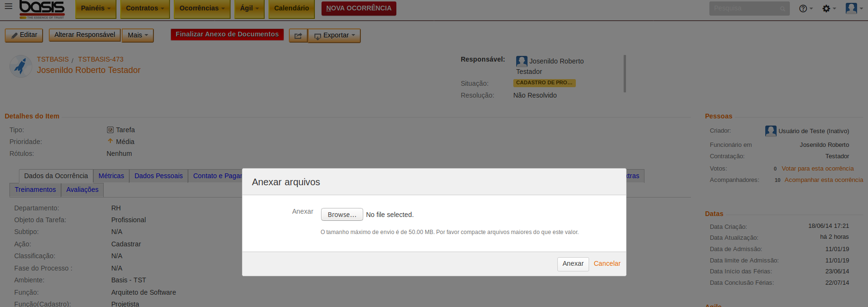Expand the Contratos dropdown menu
This screenshot has height=307, width=868.
(x=145, y=9)
